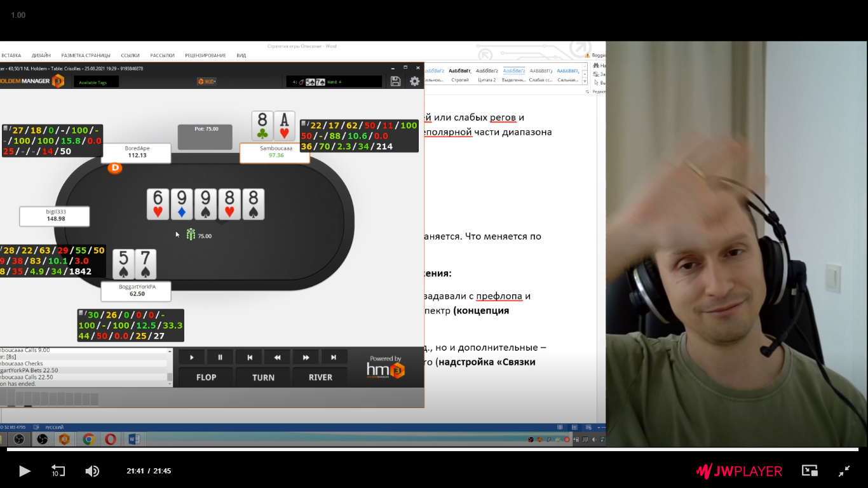Click the chip stack showing 75.00
Screen dimensions: 868x488
point(191,234)
